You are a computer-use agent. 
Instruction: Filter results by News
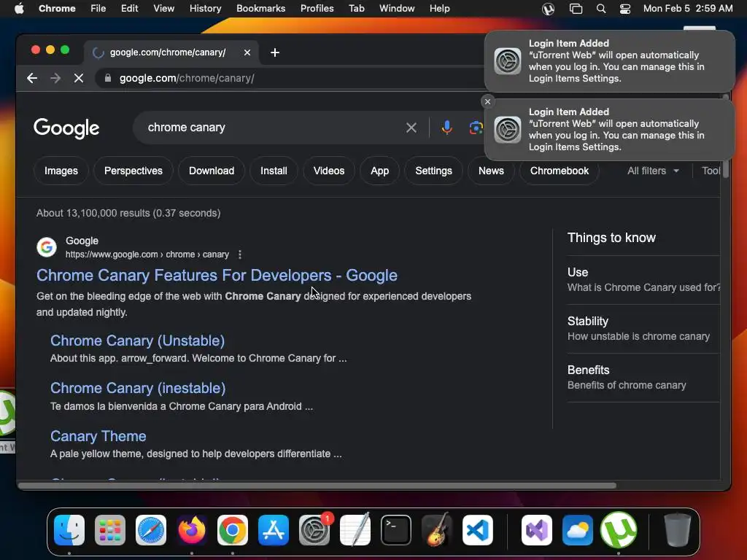point(491,171)
